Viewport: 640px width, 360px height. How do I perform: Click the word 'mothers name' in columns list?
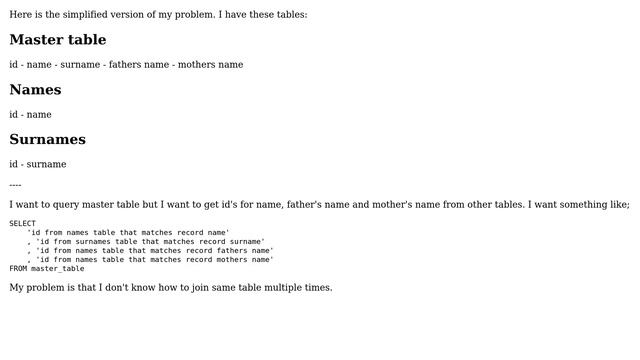[x=210, y=64]
